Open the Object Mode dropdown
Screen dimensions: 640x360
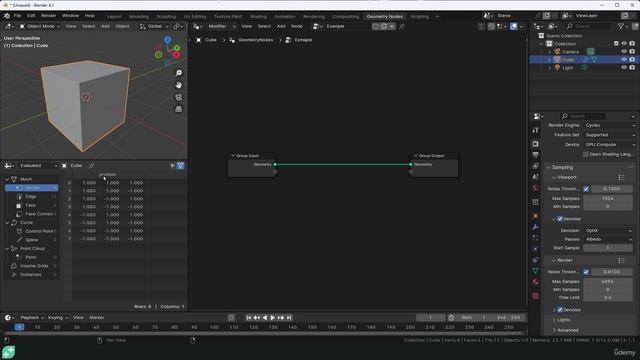[40, 26]
